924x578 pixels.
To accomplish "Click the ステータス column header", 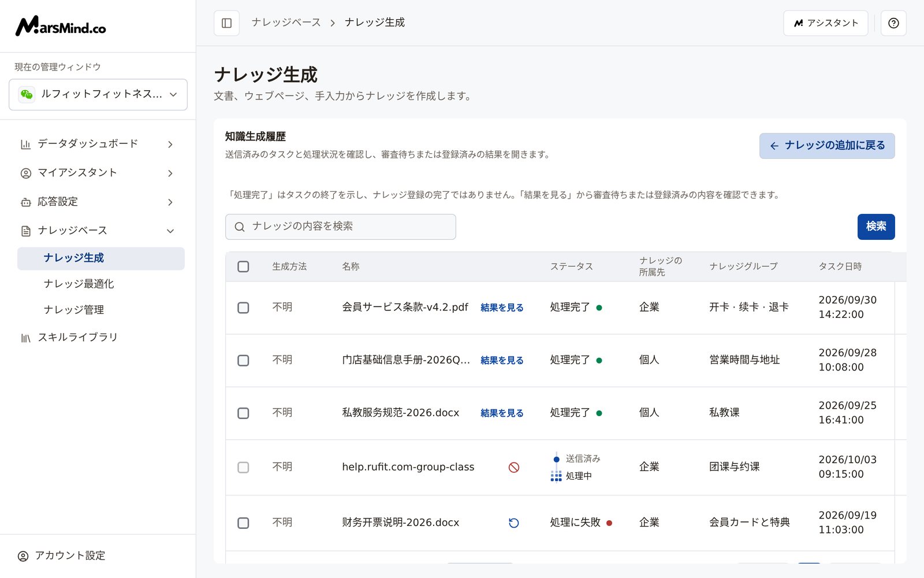I will tap(572, 266).
